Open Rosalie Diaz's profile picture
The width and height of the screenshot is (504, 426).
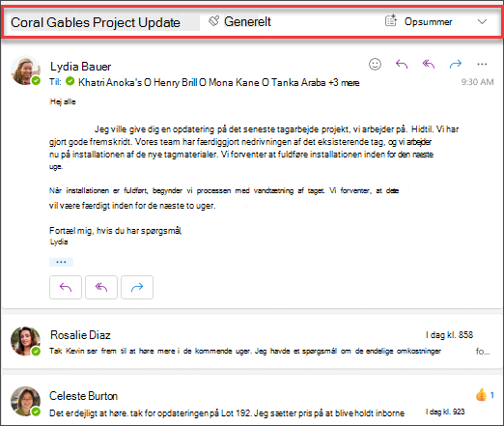pos(25,341)
